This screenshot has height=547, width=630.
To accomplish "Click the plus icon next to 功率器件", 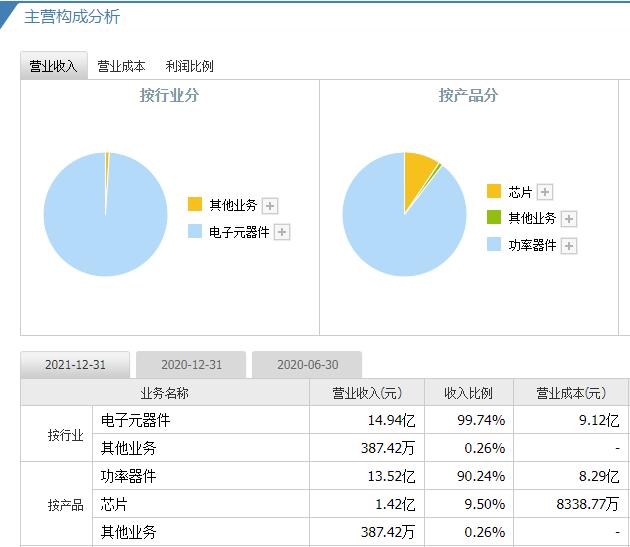I will click(569, 246).
